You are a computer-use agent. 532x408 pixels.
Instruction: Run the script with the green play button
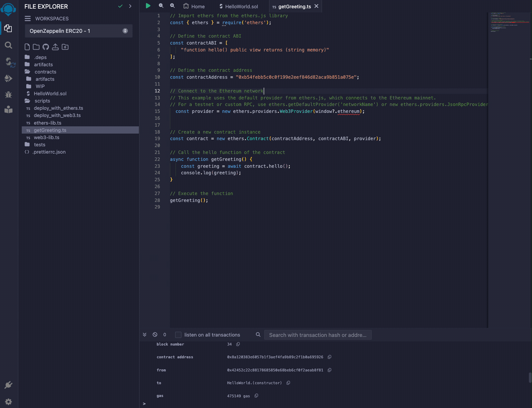(x=148, y=6)
